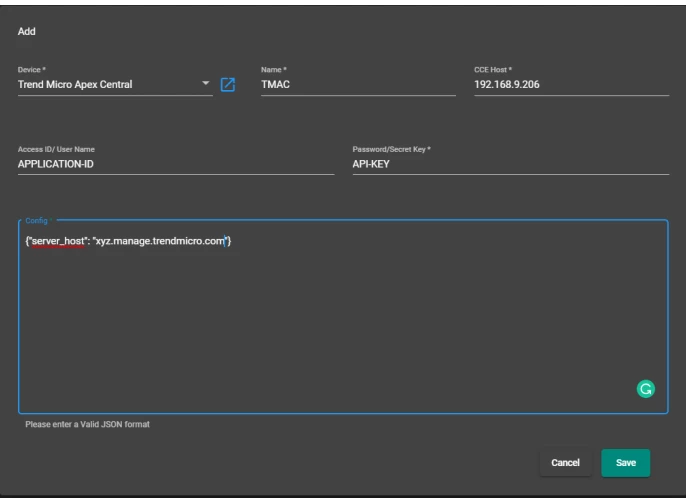Click the Access ID/User Name field

pyautogui.click(x=176, y=164)
